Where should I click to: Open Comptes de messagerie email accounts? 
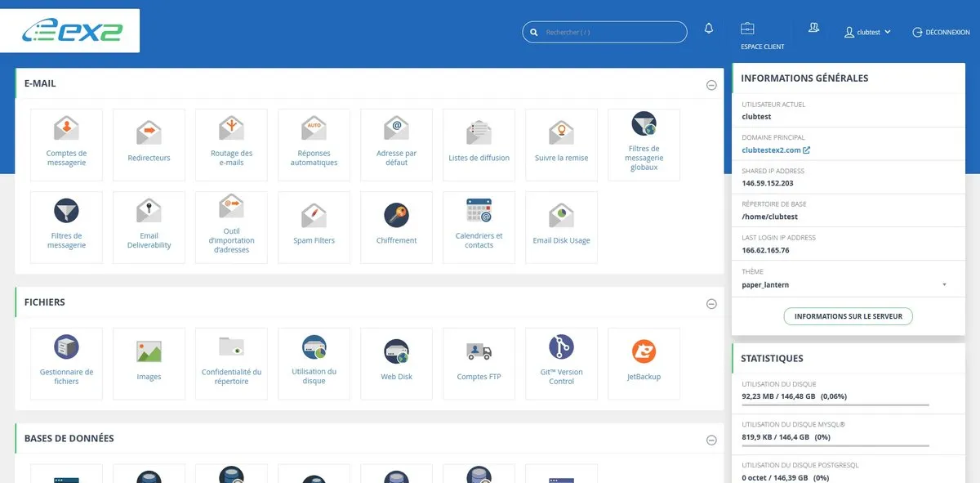pyautogui.click(x=66, y=145)
